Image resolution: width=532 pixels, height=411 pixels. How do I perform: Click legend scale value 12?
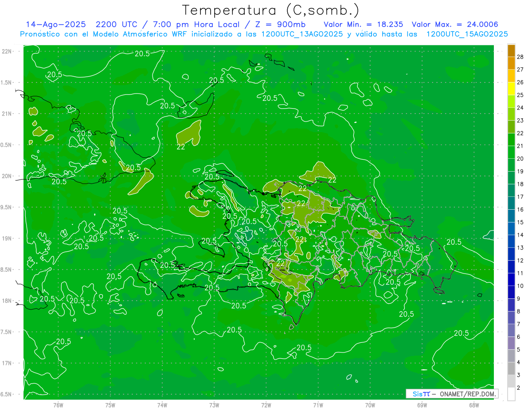coord(520,260)
